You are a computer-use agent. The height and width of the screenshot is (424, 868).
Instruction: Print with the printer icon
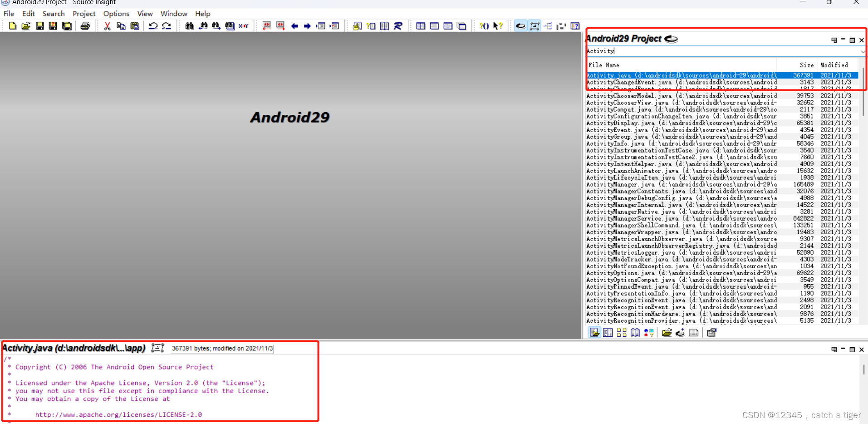[85, 26]
